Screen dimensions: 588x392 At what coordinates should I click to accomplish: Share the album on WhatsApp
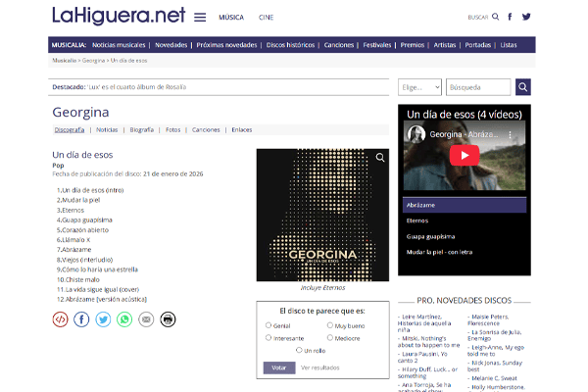124,318
